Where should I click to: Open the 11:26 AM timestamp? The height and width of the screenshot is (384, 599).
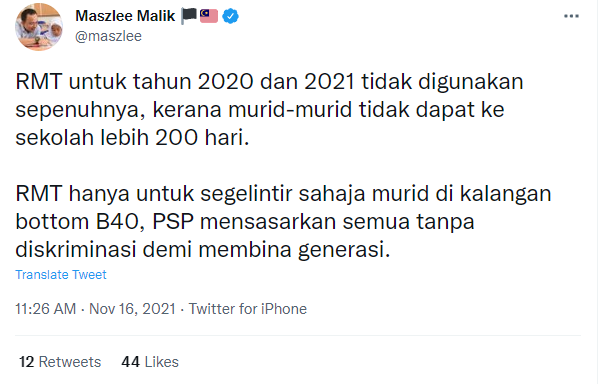tap(45, 309)
